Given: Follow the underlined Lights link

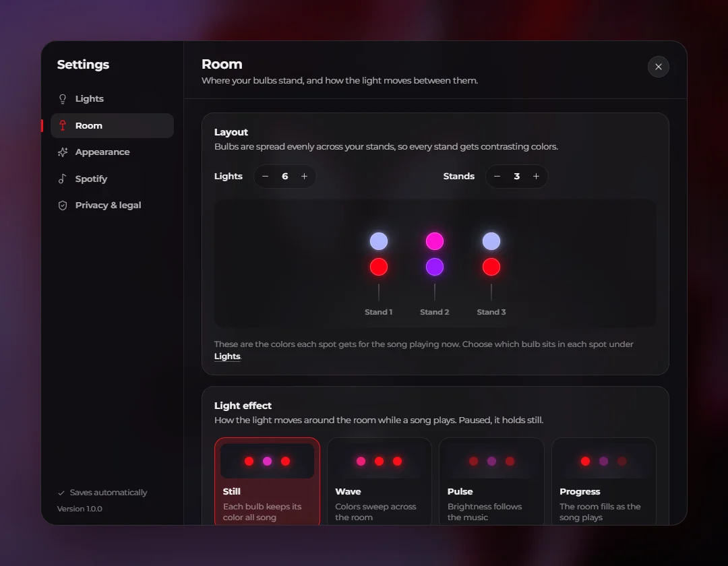Looking at the screenshot, I should 227,356.
